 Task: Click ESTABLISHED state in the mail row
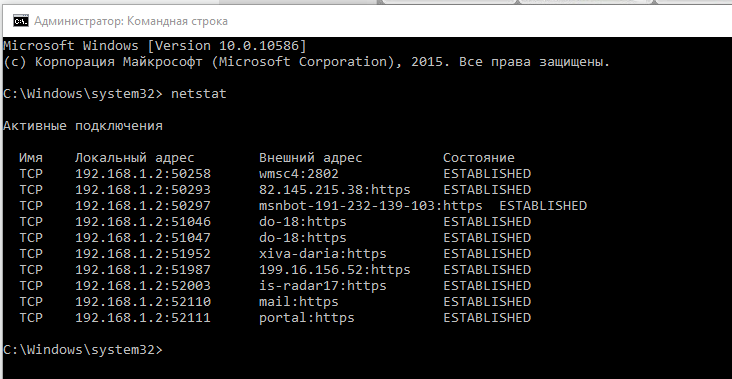487,302
